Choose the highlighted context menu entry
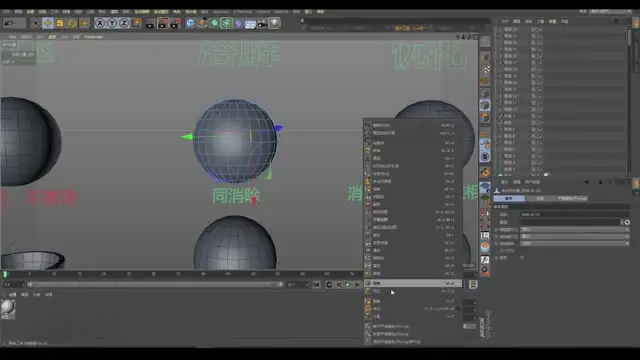640x360 pixels. [413, 283]
